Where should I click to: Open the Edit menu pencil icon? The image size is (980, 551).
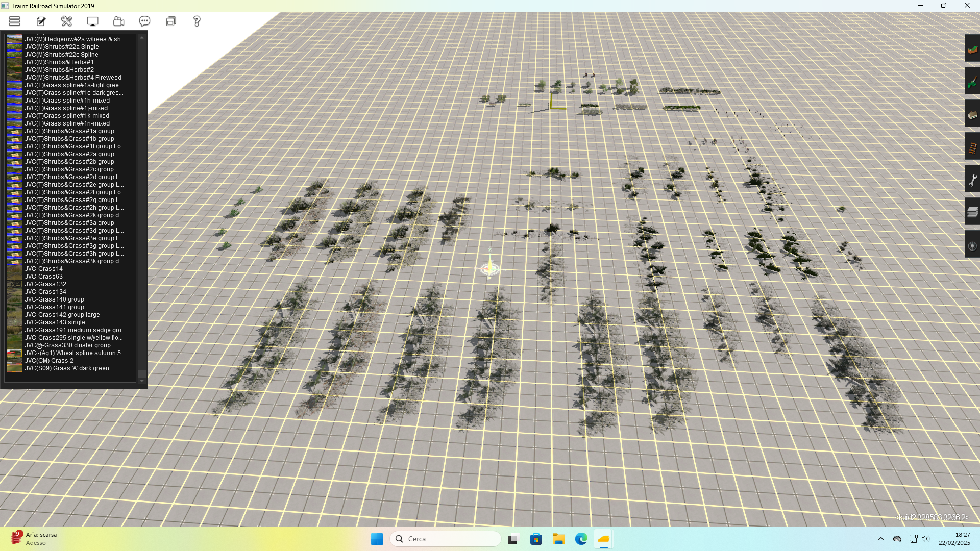41,21
